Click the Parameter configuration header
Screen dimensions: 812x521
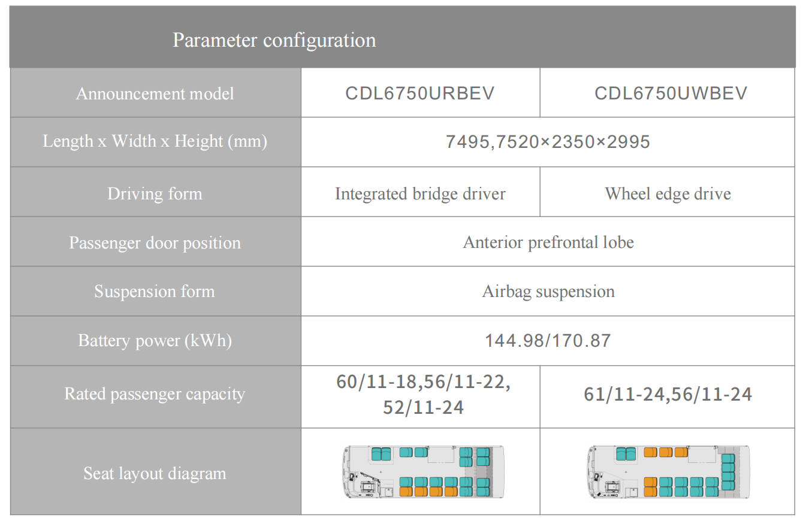click(274, 40)
